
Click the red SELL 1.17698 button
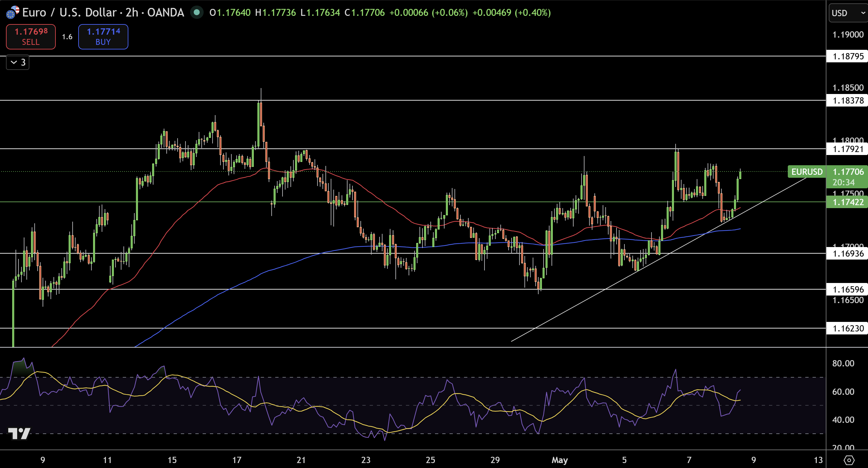click(x=31, y=37)
